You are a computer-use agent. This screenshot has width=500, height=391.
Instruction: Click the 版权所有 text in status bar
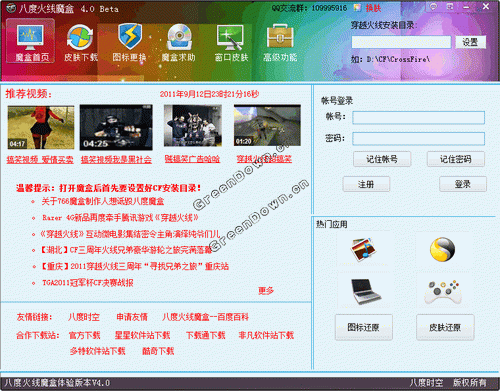[470, 383]
